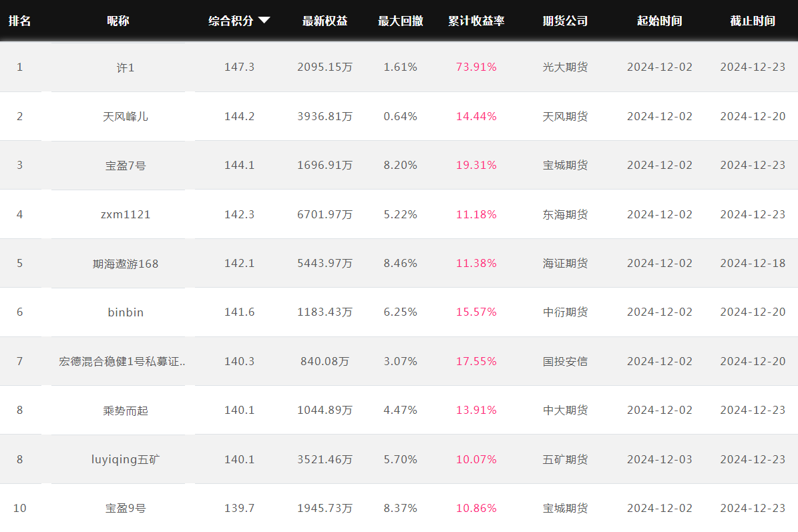Viewport: 798px width, 532px height.
Task: Click the 截止时间 column header
Action: coord(753,21)
